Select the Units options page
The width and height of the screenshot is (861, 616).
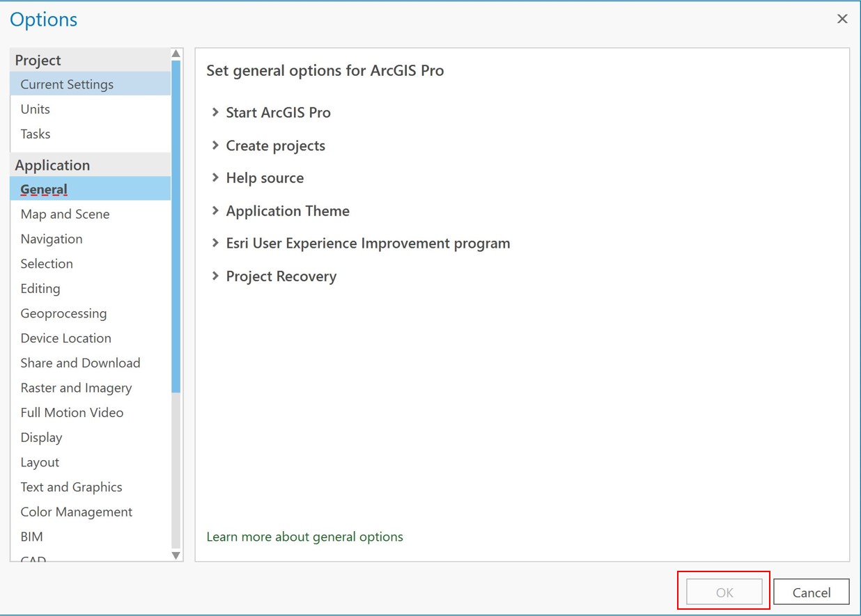coord(91,109)
